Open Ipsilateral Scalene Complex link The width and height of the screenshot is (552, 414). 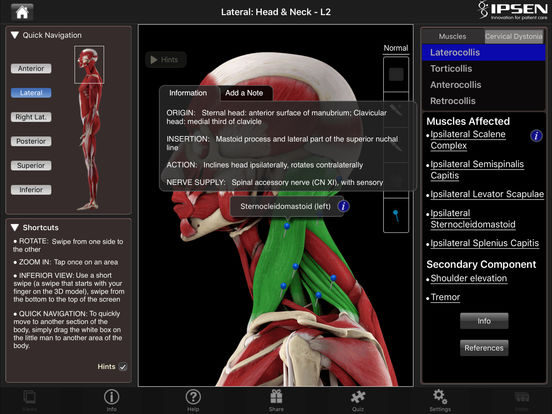click(x=468, y=140)
